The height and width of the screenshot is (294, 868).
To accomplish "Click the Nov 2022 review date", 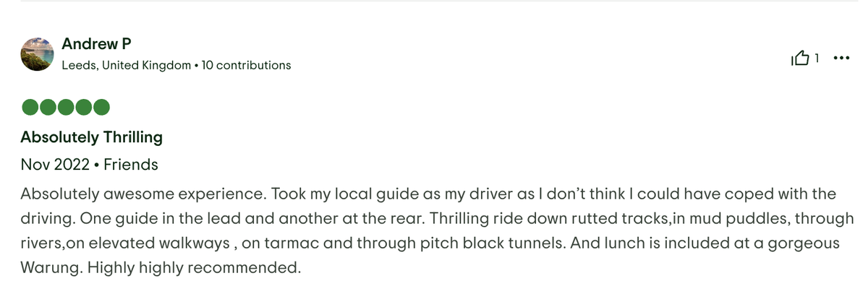I will [55, 165].
